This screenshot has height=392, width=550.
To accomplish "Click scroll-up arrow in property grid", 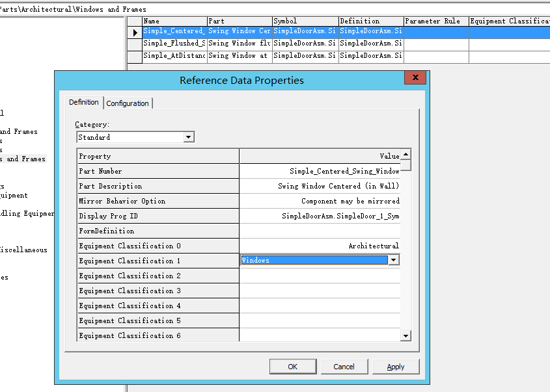I will pos(406,155).
